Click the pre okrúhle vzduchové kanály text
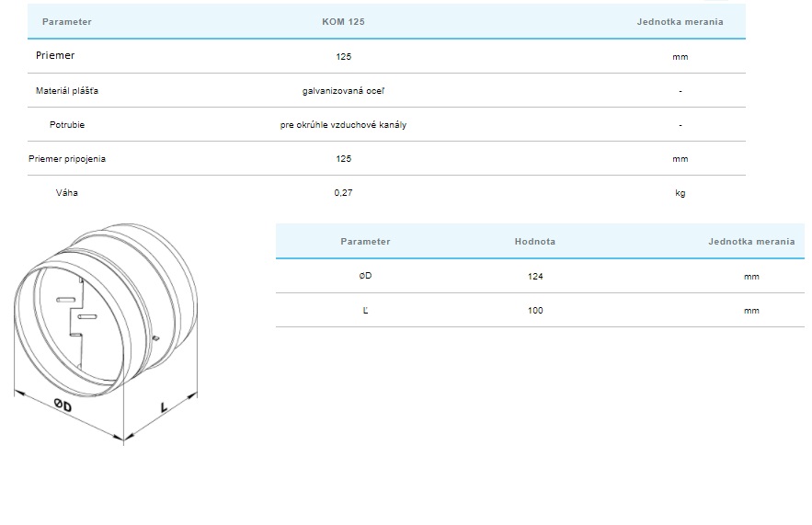 343,125
